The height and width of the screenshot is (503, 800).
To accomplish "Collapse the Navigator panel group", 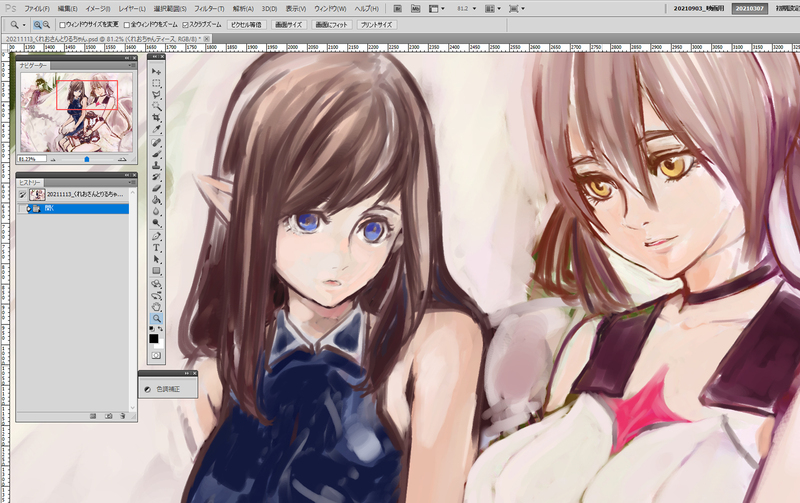I will click(x=127, y=58).
